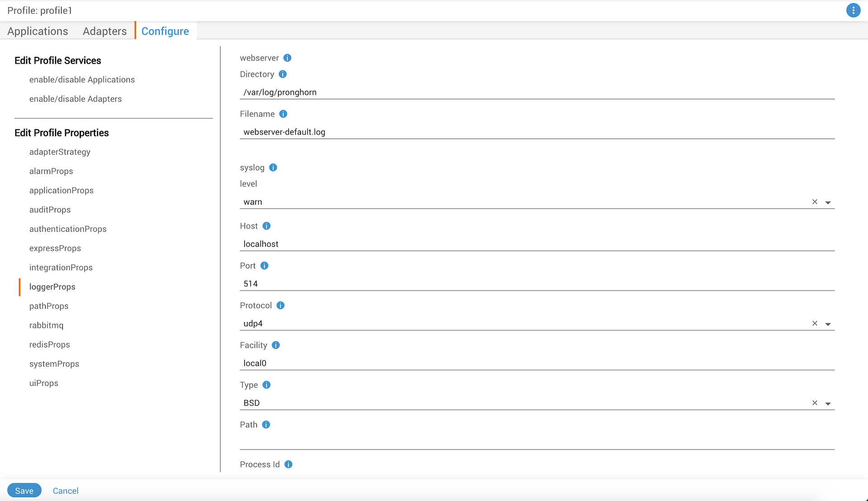Click the Process Id info icon

(x=288, y=464)
